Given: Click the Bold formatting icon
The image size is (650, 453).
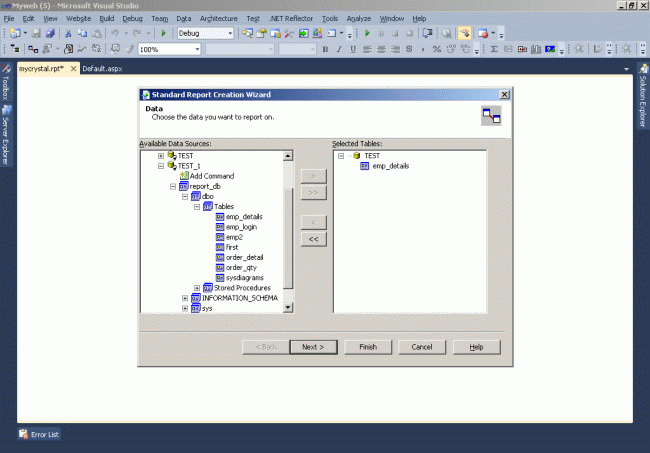Looking at the screenshot, I should [325, 49].
